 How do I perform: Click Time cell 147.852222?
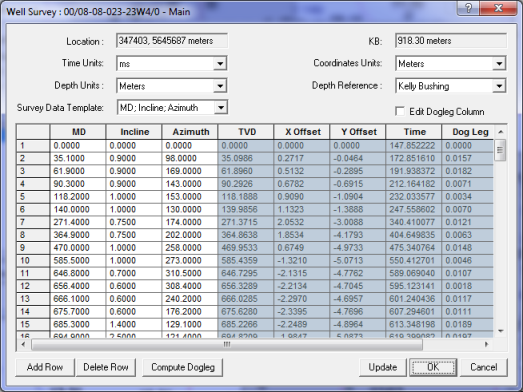pos(415,145)
